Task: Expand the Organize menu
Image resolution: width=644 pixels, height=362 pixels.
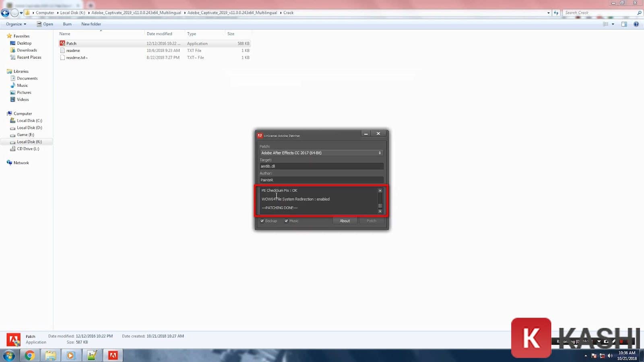Action: (16, 24)
